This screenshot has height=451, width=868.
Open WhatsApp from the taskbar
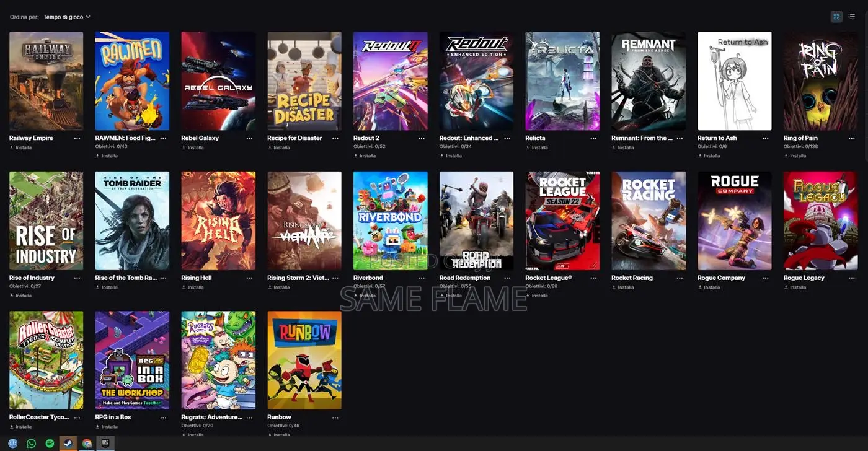(x=31, y=444)
